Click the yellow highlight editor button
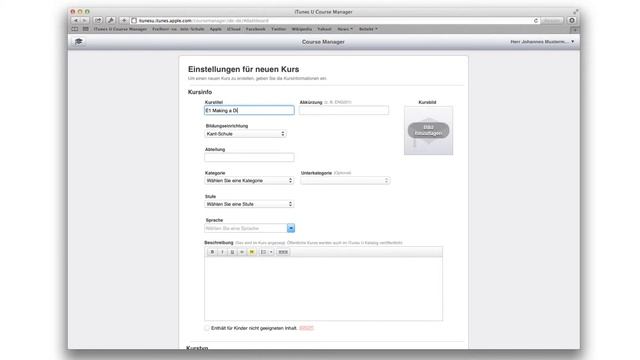 [x=252, y=252]
